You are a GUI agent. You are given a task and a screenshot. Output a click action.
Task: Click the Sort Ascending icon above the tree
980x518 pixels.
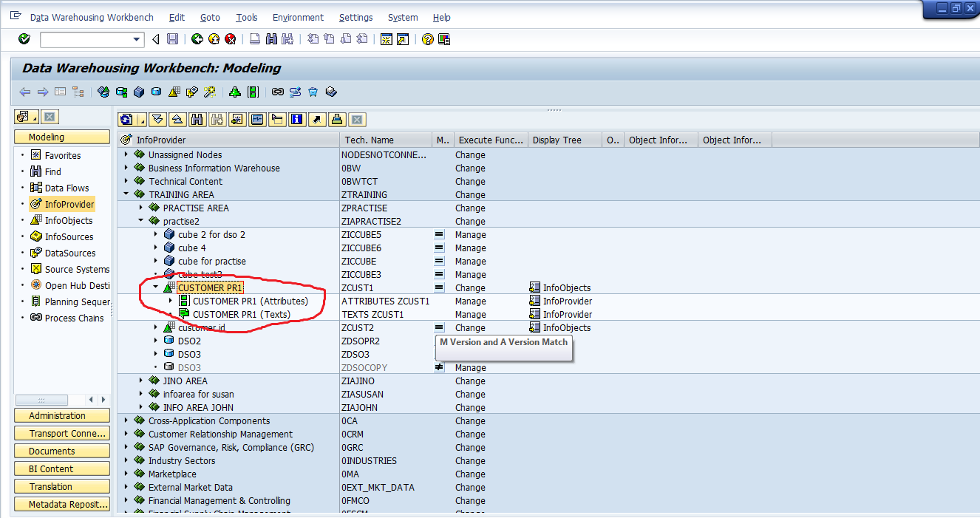click(x=177, y=119)
